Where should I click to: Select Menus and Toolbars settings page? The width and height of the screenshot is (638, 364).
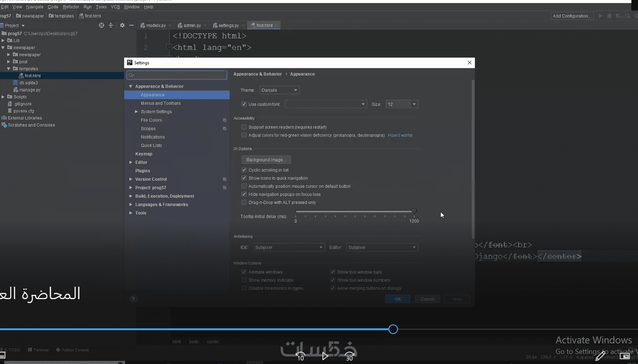coord(161,103)
